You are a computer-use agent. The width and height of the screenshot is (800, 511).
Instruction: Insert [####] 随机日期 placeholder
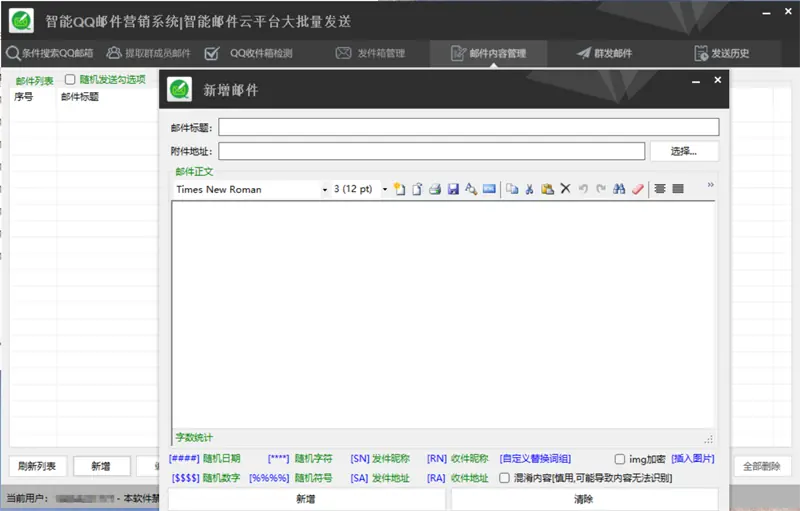pos(205,458)
